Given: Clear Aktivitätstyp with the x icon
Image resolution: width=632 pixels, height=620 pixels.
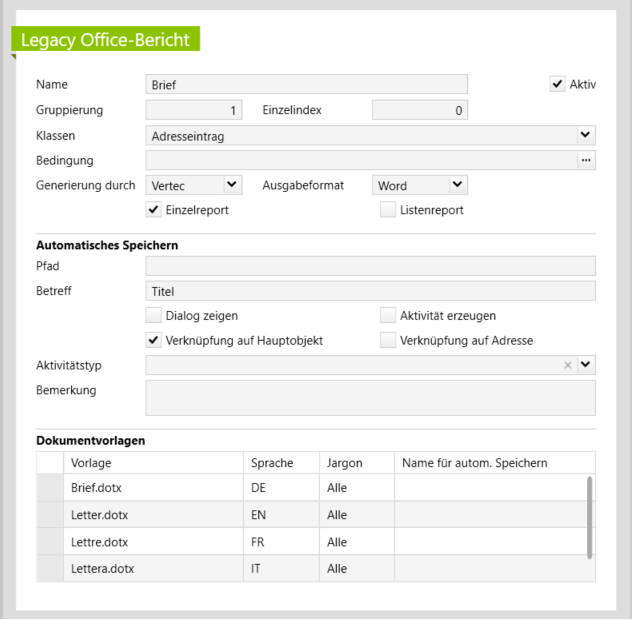Looking at the screenshot, I should point(568,366).
